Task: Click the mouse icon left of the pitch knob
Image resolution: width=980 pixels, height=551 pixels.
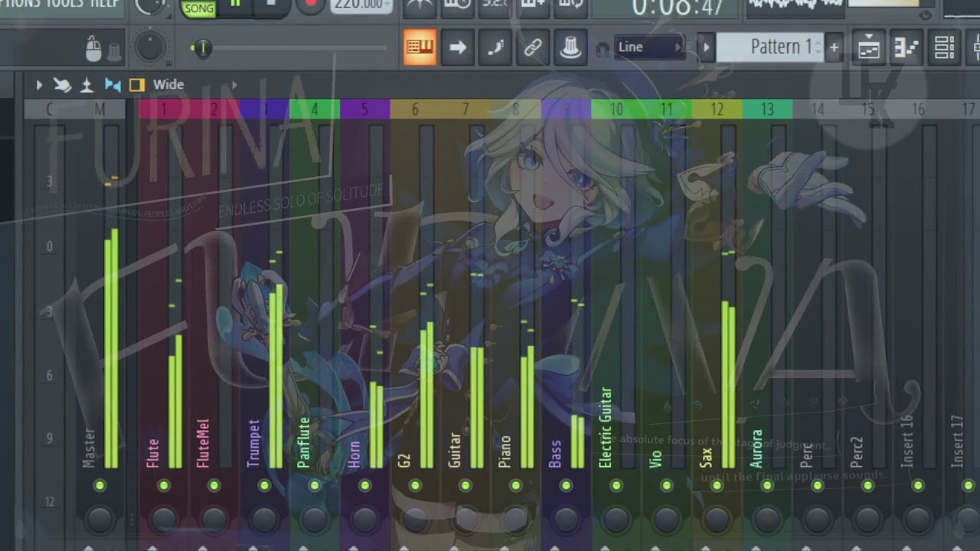Action: 94,51
